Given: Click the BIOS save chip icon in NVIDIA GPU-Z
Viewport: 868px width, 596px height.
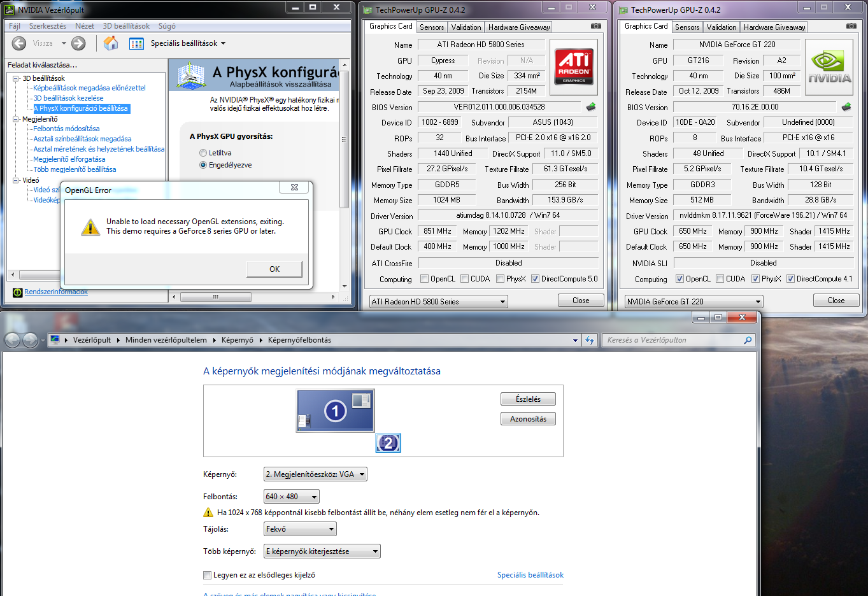Looking at the screenshot, I should point(846,107).
